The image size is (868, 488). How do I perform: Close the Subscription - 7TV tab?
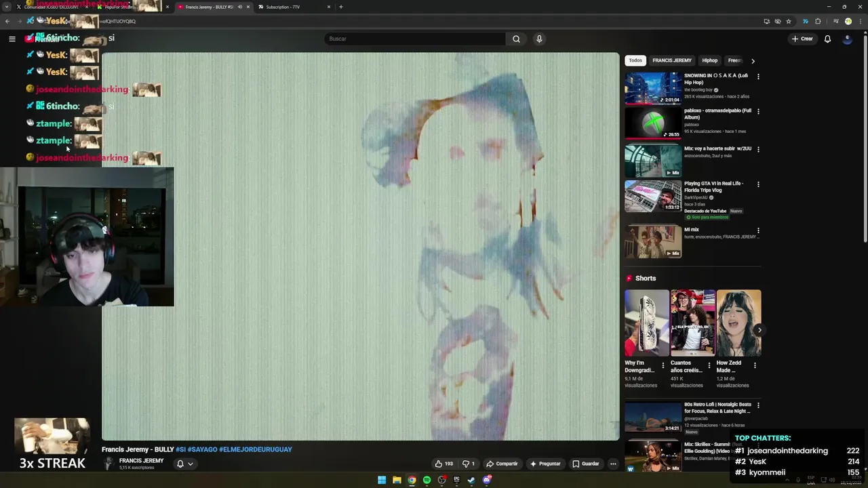pos(329,7)
